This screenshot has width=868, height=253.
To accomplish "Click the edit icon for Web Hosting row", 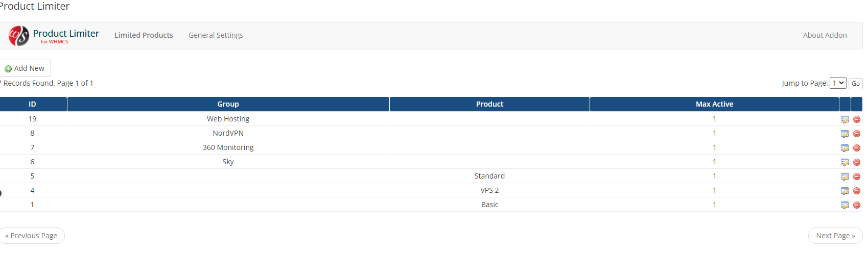I will [x=844, y=119].
